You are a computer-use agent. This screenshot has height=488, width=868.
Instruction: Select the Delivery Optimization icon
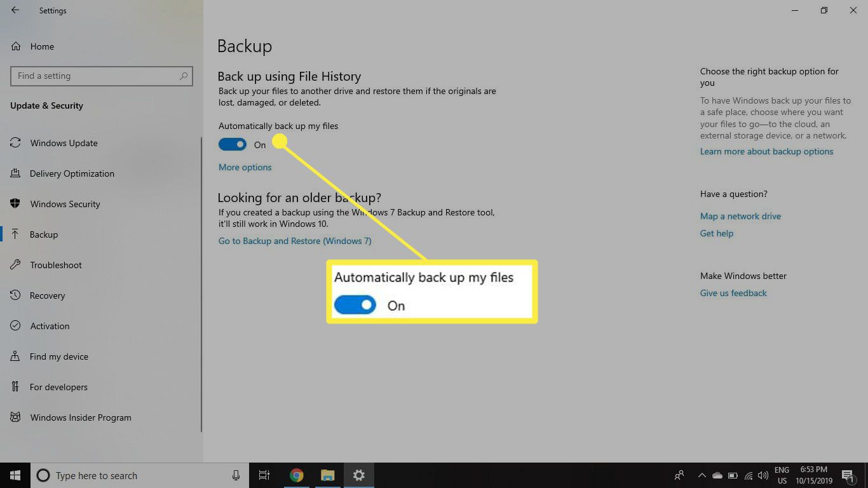(16, 173)
